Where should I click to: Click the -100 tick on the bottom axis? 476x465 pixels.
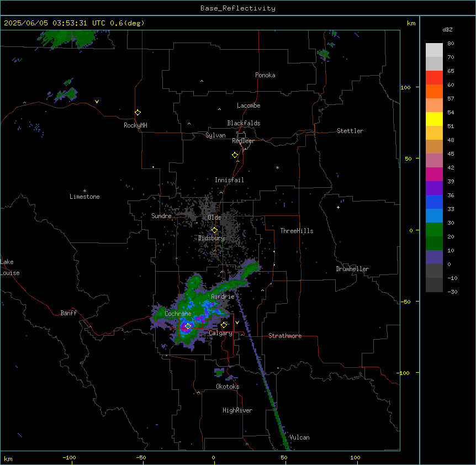click(69, 457)
